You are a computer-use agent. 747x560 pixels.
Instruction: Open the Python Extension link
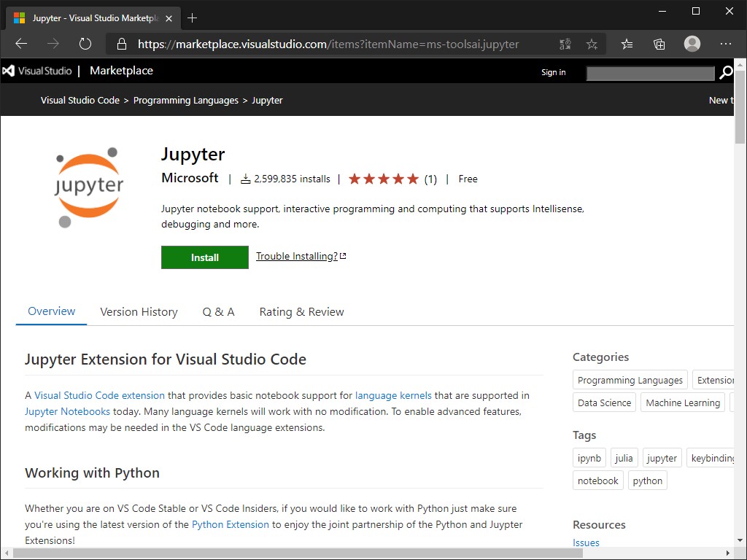click(x=230, y=524)
